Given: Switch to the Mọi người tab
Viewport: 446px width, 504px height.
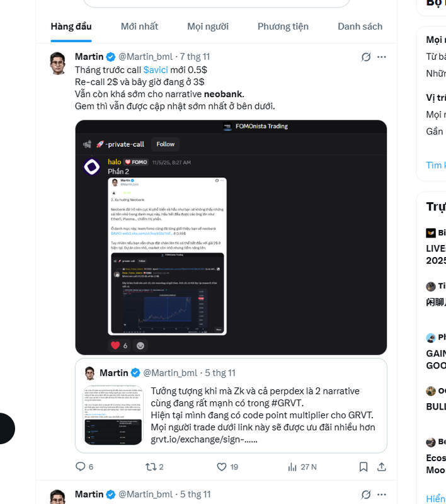Looking at the screenshot, I should click(208, 26).
